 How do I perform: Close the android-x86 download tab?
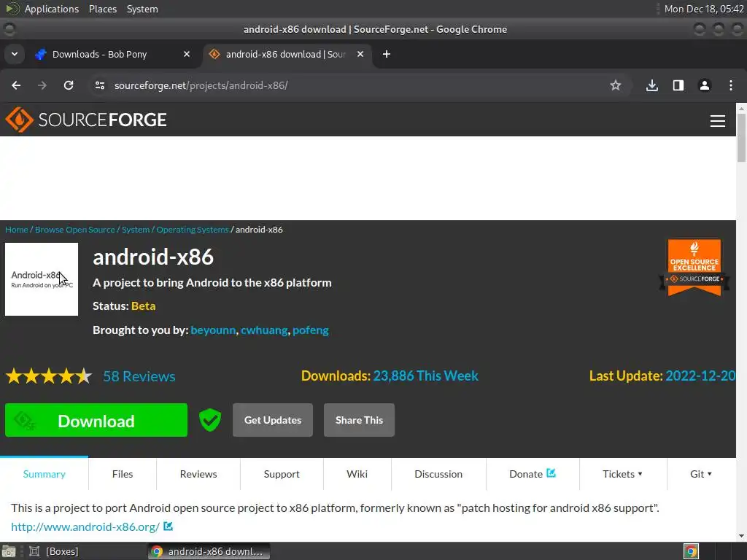tap(360, 54)
